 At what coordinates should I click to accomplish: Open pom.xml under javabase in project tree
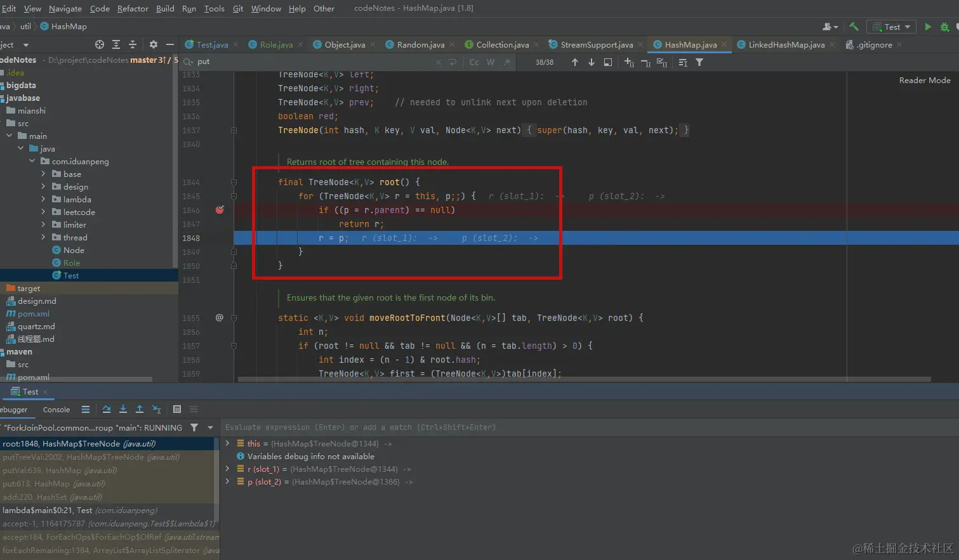click(x=33, y=313)
